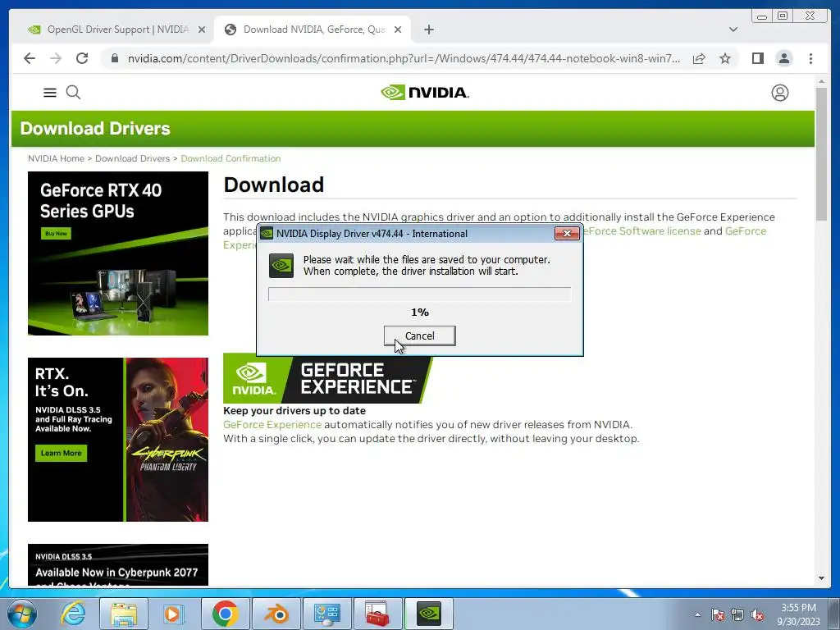Viewport: 840px width, 630px height.
Task: Bookmark this page with star icon
Action: 725,58
